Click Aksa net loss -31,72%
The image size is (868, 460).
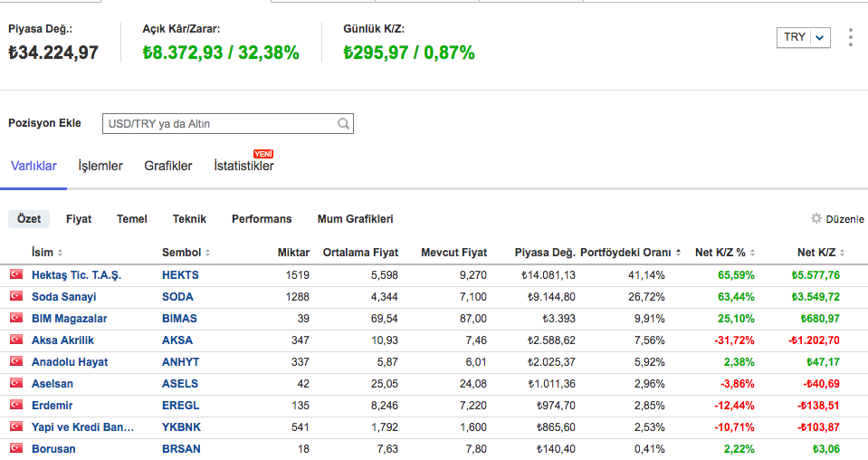tap(734, 340)
